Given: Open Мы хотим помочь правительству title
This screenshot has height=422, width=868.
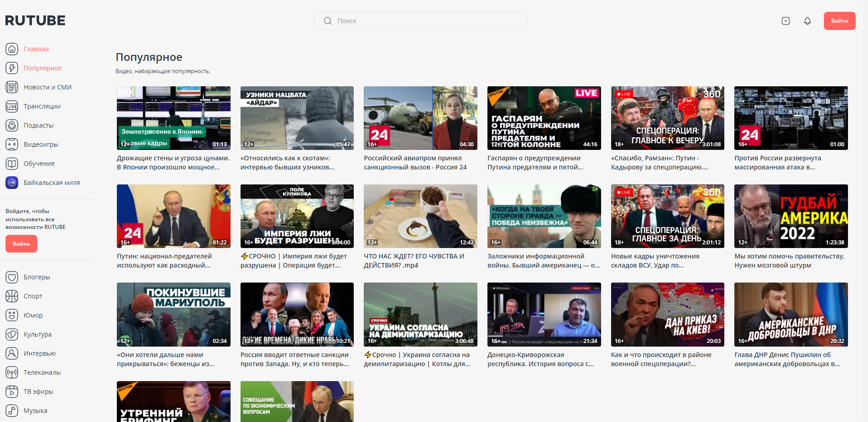Looking at the screenshot, I should pyautogui.click(x=789, y=261).
